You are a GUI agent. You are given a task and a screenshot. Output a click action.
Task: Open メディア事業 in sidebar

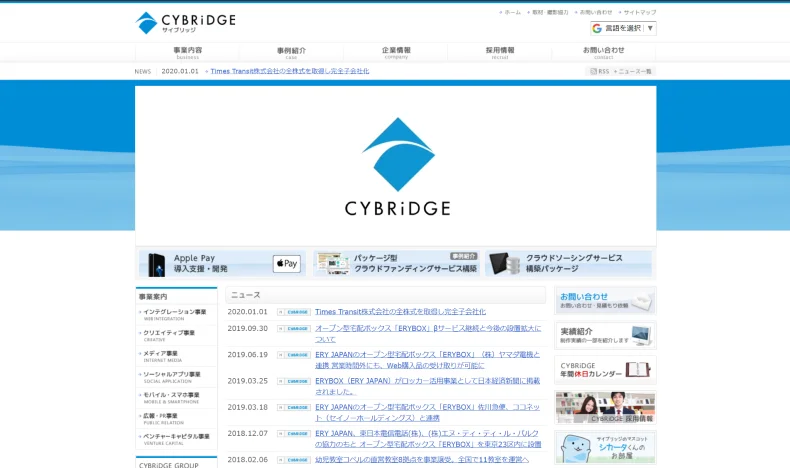[161, 356]
